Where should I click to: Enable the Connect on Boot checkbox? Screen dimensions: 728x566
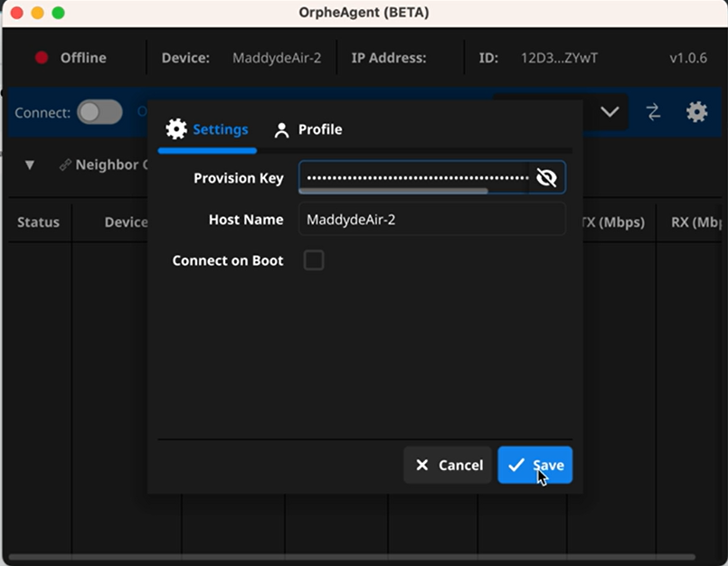314,260
